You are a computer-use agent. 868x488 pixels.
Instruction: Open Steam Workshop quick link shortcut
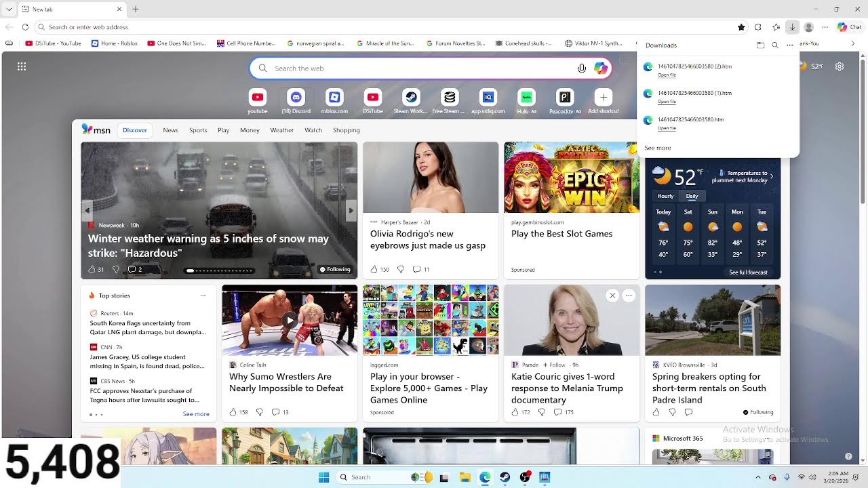pyautogui.click(x=410, y=101)
